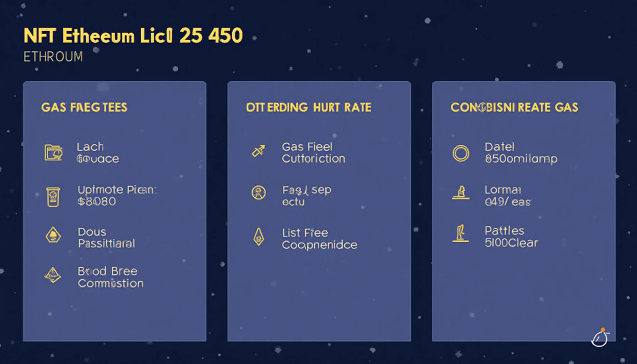Click the Briod Bree Commistion label
The width and height of the screenshot is (637, 364).
[x=111, y=277]
